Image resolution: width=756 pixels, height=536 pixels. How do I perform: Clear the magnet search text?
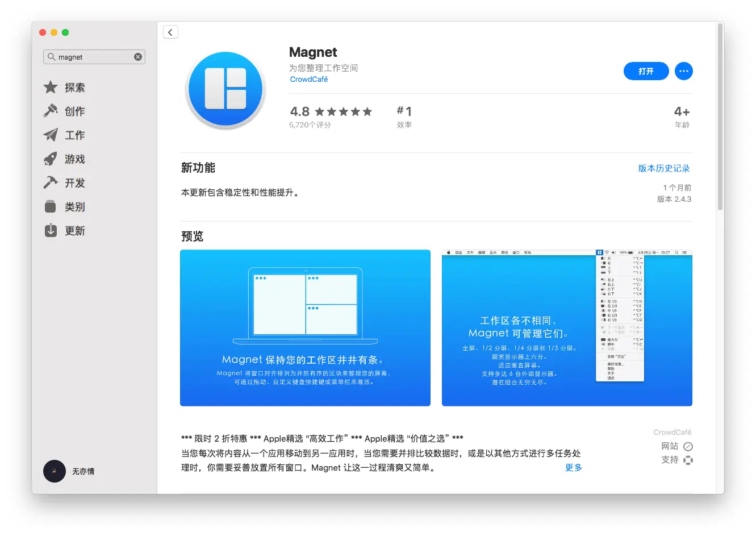(x=138, y=57)
